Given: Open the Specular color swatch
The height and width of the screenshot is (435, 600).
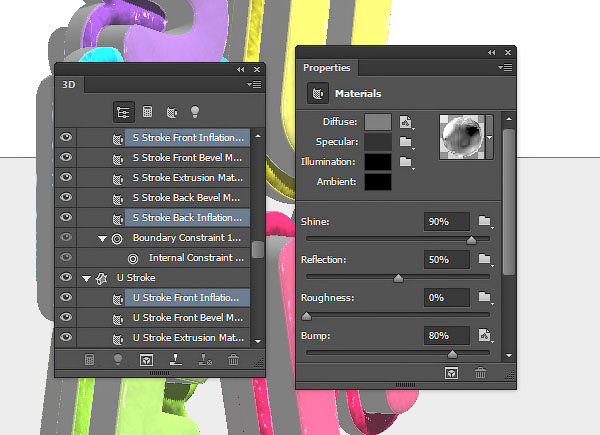Looking at the screenshot, I should pos(378,142).
